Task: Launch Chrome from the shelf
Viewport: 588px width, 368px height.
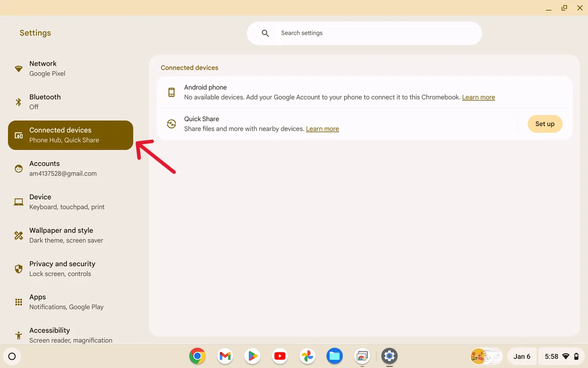Action: pyautogui.click(x=197, y=356)
